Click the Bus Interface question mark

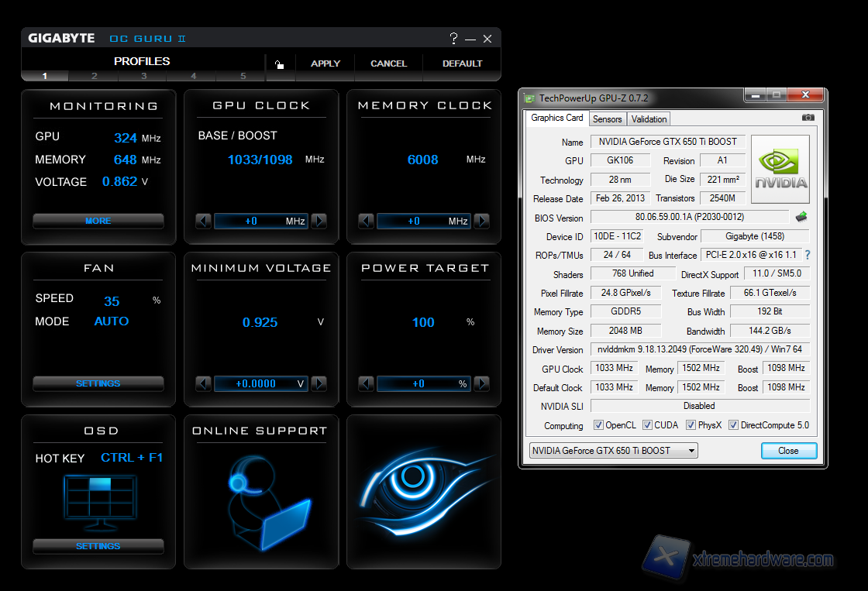click(808, 255)
